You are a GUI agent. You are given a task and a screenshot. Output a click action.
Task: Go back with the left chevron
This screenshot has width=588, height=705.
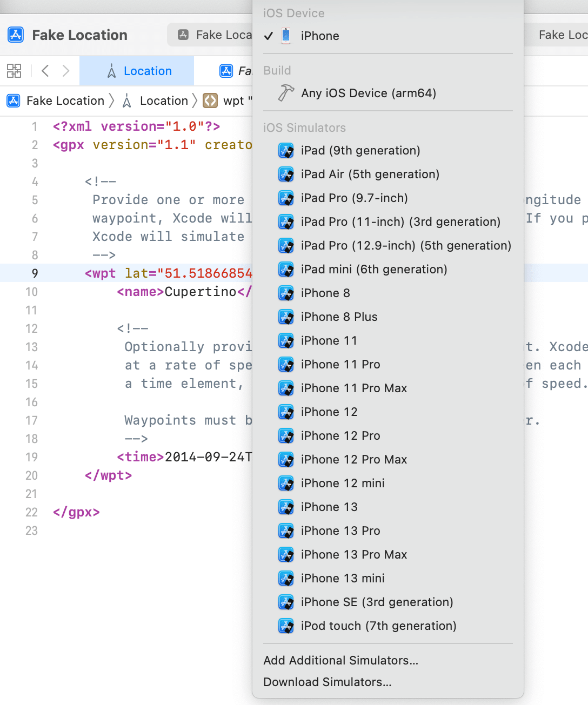[x=45, y=71]
